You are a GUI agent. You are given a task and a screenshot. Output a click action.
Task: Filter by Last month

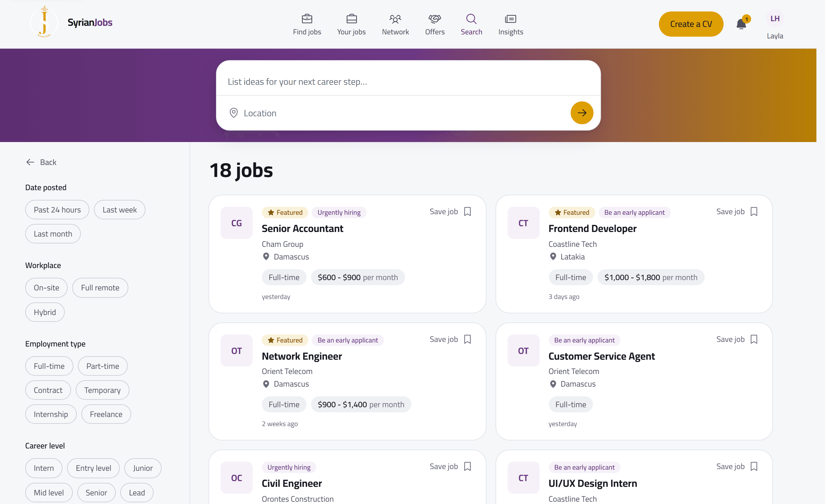(x=53, y=234)
